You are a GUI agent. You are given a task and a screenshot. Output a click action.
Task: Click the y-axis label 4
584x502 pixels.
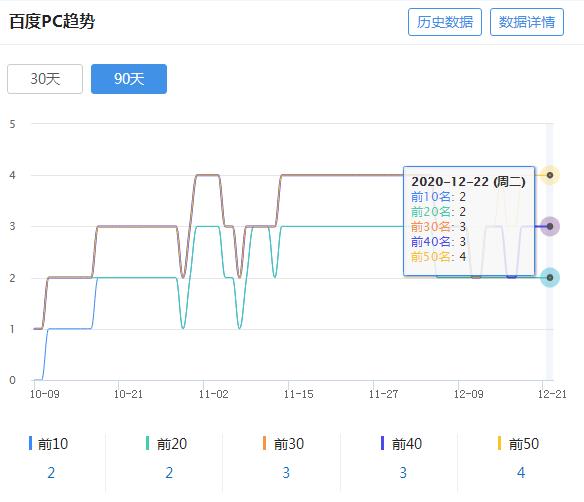(x=13, y=175)
